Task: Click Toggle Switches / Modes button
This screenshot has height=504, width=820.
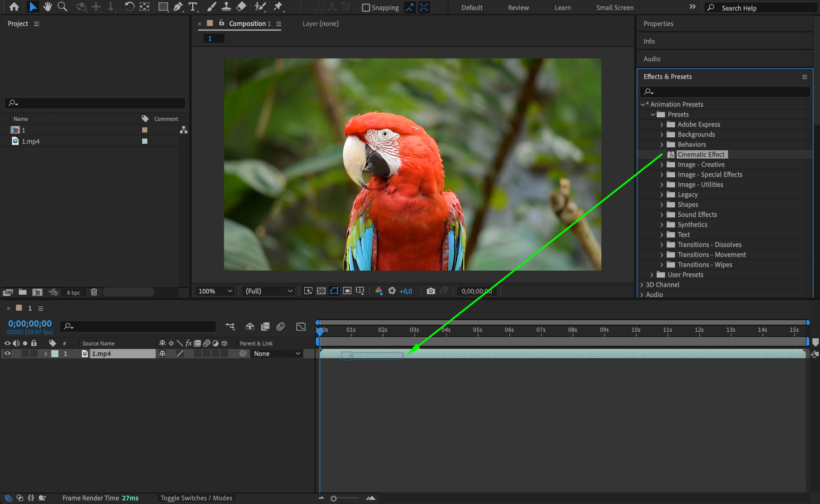Action: click(196, 498)
